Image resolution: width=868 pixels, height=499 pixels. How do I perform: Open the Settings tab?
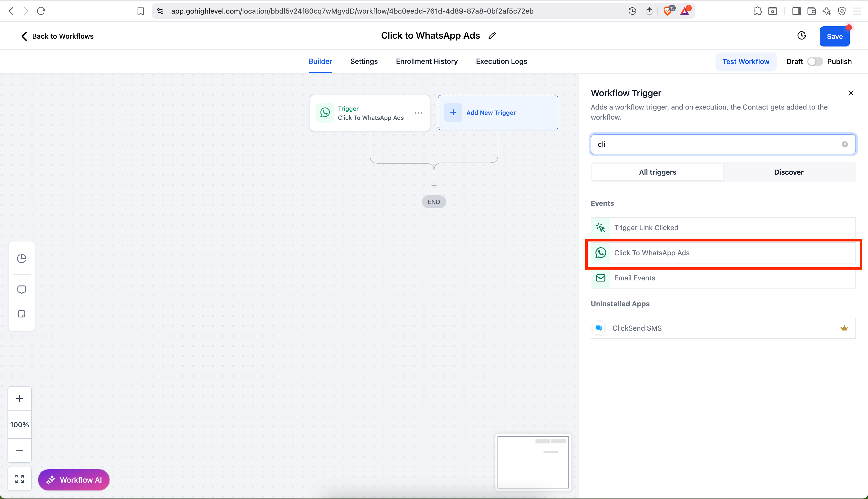point(364,61)
